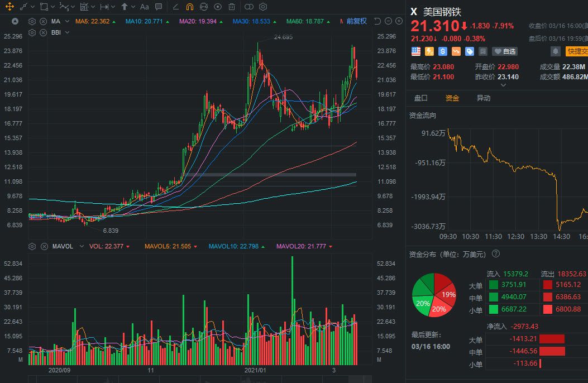The height and width of the screenshot is (383, 588).
Task: Toggle drawings visibility eye icon
Action: point(218,7)
